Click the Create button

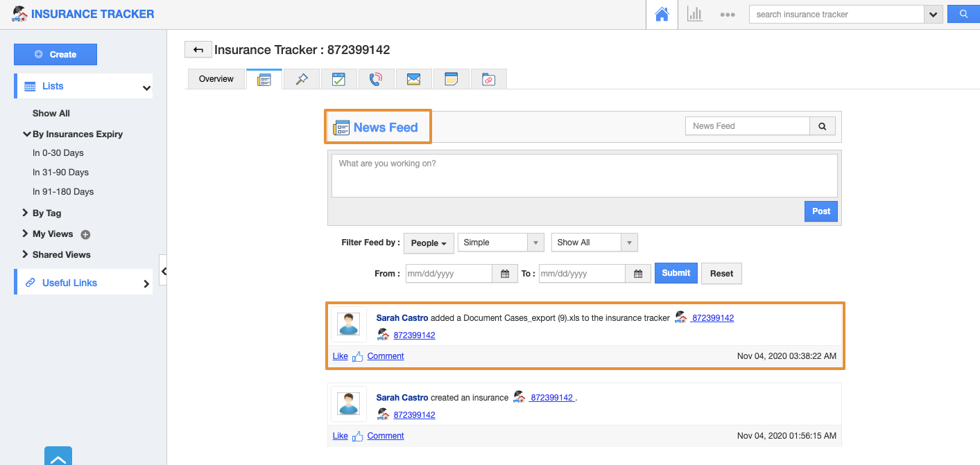click(55, 54)
